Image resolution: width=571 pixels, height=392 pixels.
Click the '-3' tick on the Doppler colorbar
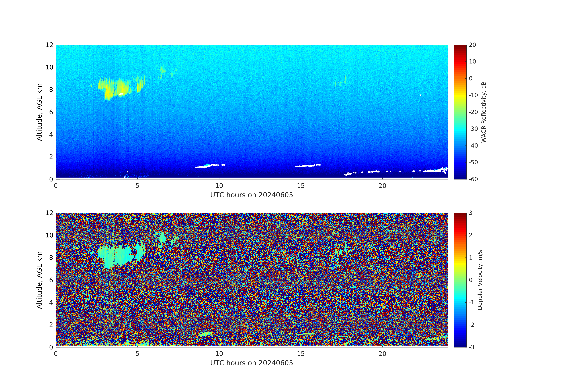point(471,347)
